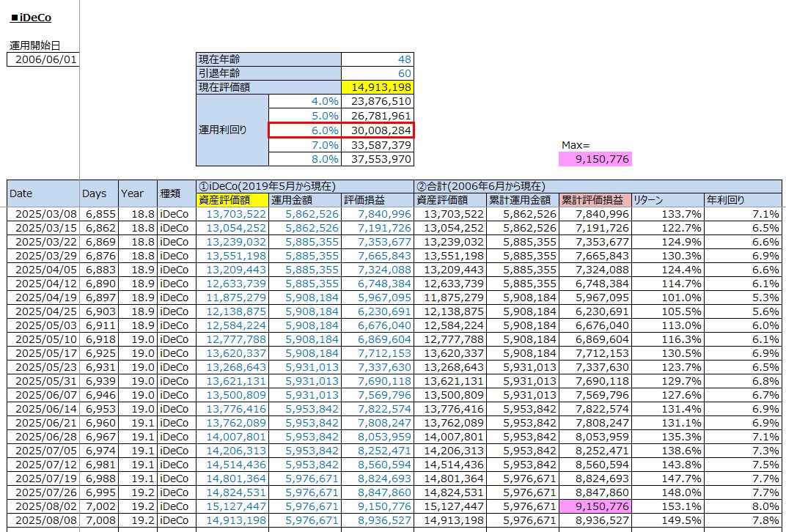Click the current age value 48

(x=378, y=59)
